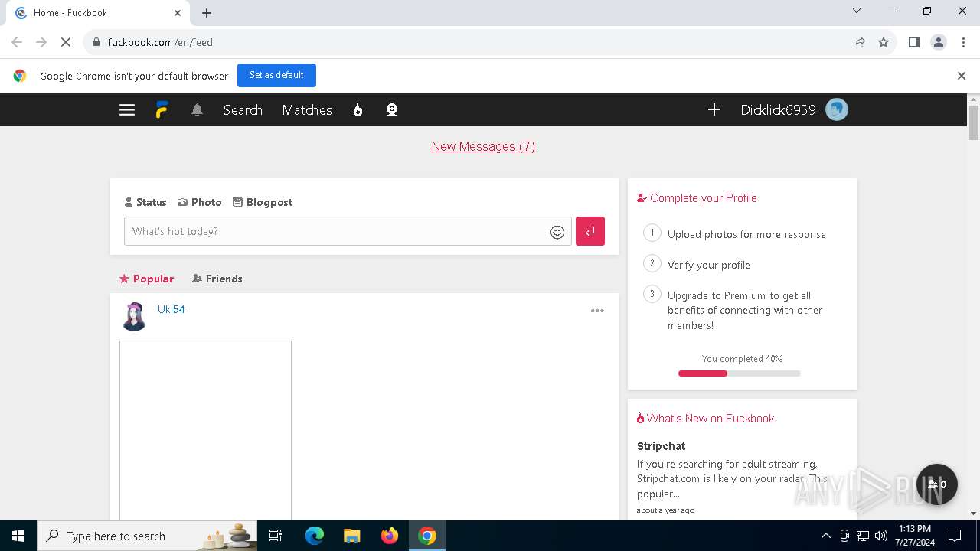Click the profile completion progress bar
980x551 pixels.
tap(740, 373)
